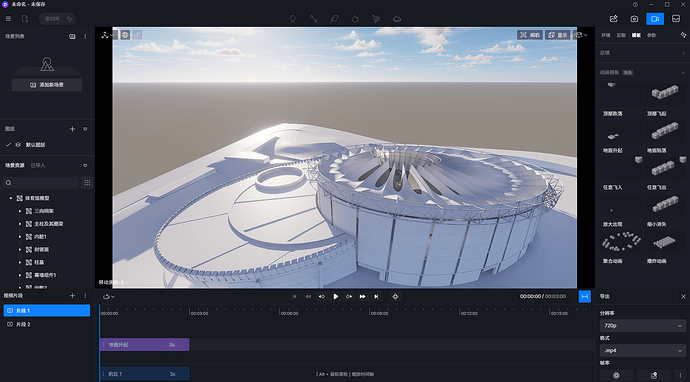The width and height of the screenshot is (690, 382).
Task: Switch to the 环境 tab
Action: [606, 35]
